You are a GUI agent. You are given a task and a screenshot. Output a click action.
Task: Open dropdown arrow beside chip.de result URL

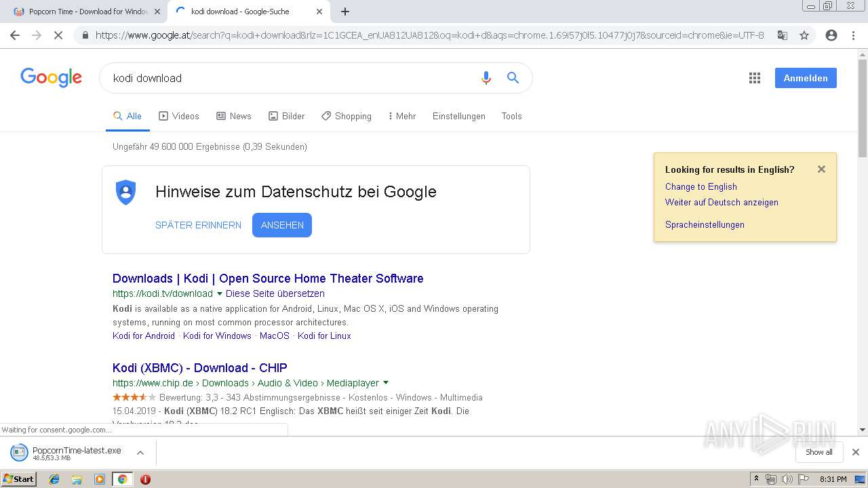pos(386,384)
